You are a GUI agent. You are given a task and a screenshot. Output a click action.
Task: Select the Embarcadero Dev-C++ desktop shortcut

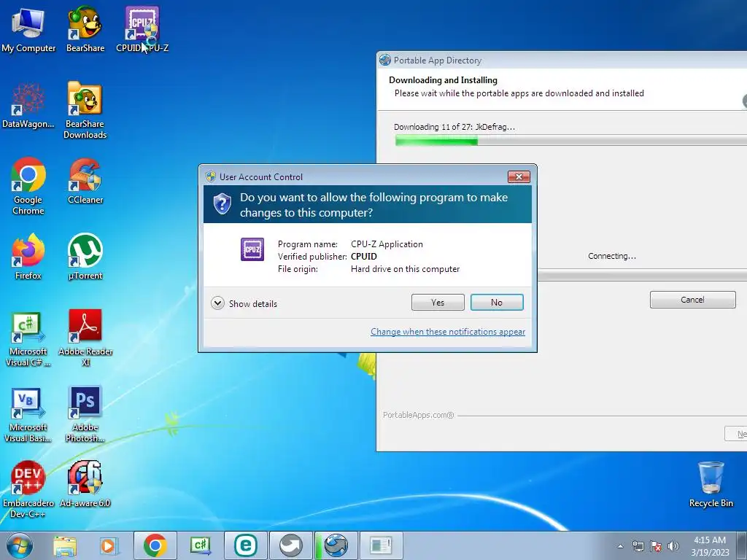(28, 490)
